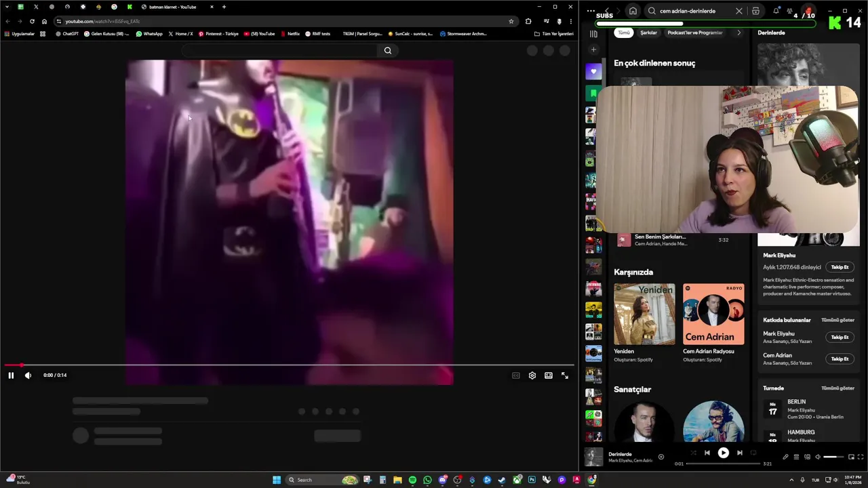Switch YouTube player to theater mode
This screenshot has height=488, width=868.
point(549,375)
